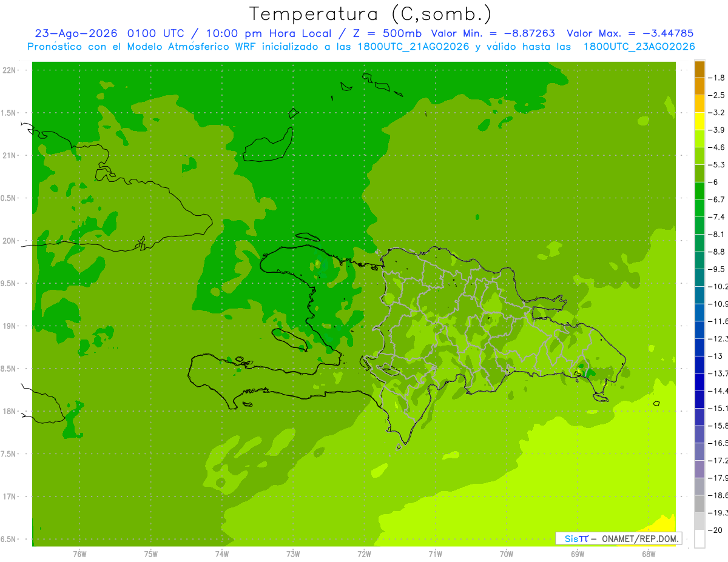
Task: Click the "1800UTC_23AGO2026" valid-until time
Action: (639, 47)
